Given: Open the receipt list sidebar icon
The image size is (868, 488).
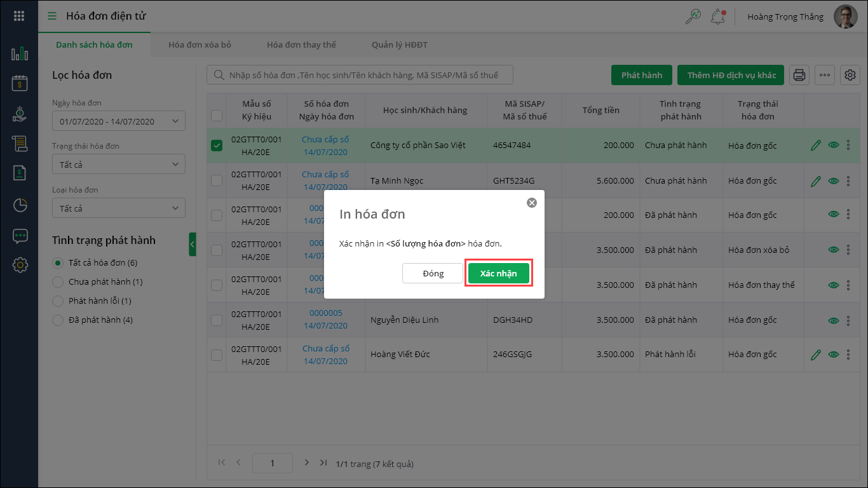Looking at the screenshot, I should (x=20, y=144).
